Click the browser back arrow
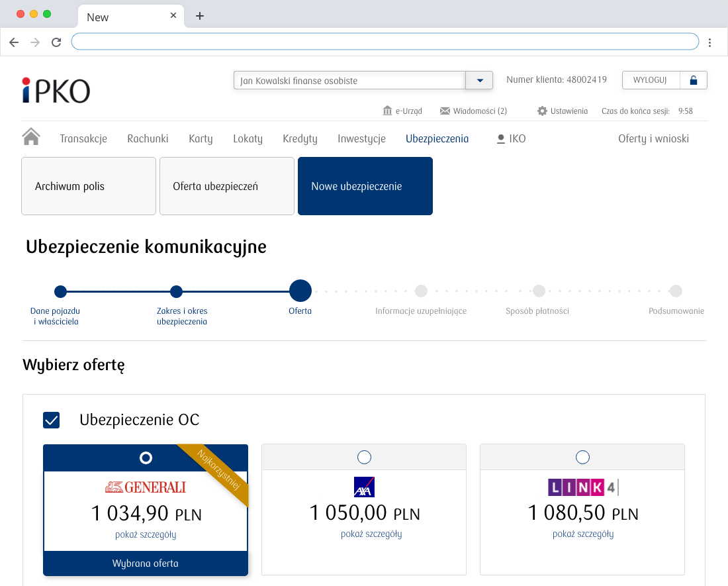Image resolution: width=728 pixels, height=586 pixels. click(x=14, y=42)
